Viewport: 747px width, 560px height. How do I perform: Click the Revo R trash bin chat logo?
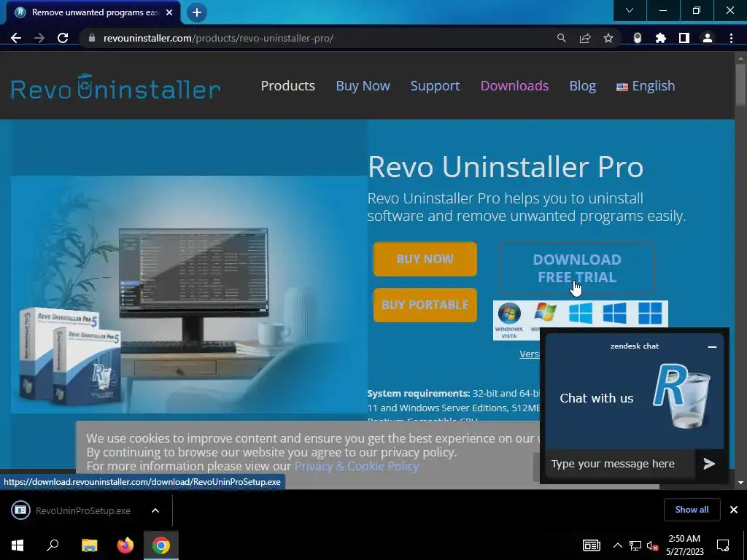click(682, 396)
